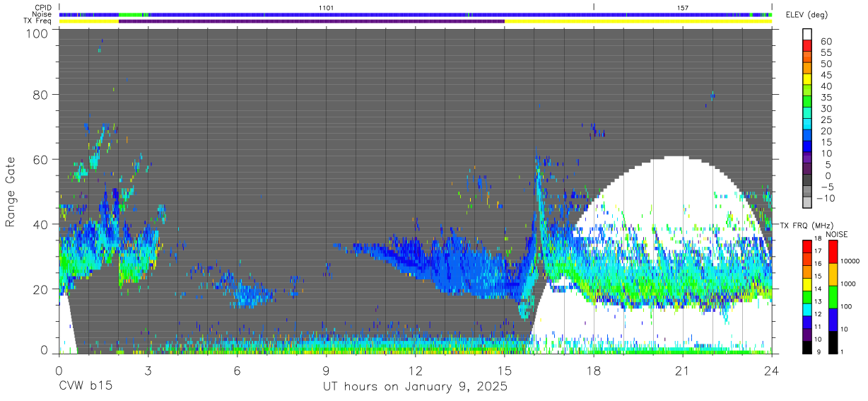
Task: Click the red top segment of the NOISE colorbar
Action: coord(833,251)
